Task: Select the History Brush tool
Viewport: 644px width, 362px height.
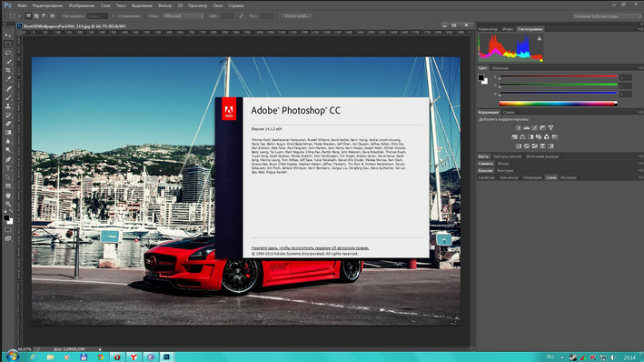Action: (x=8, y=116)
